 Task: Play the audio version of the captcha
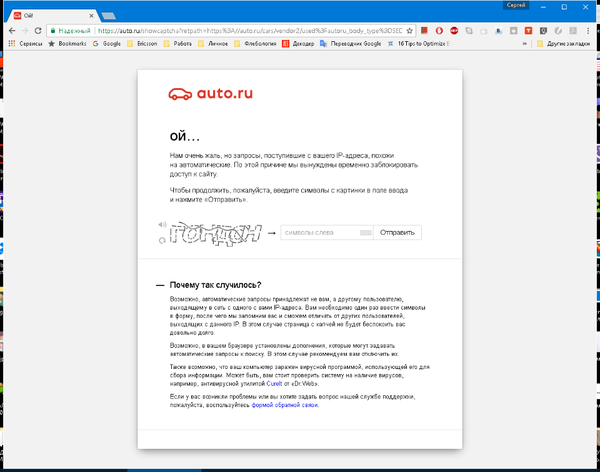click(x=162, y=225)
